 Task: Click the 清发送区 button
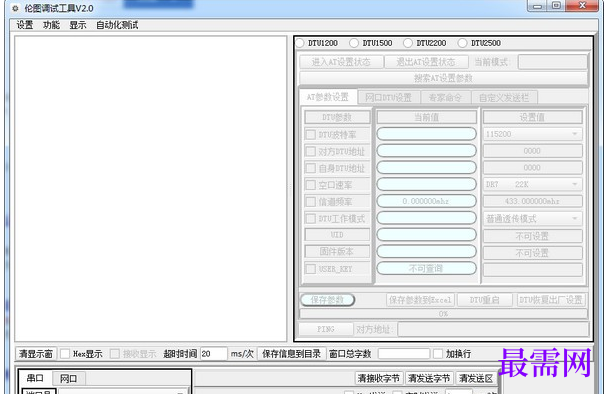pos(476,378)
